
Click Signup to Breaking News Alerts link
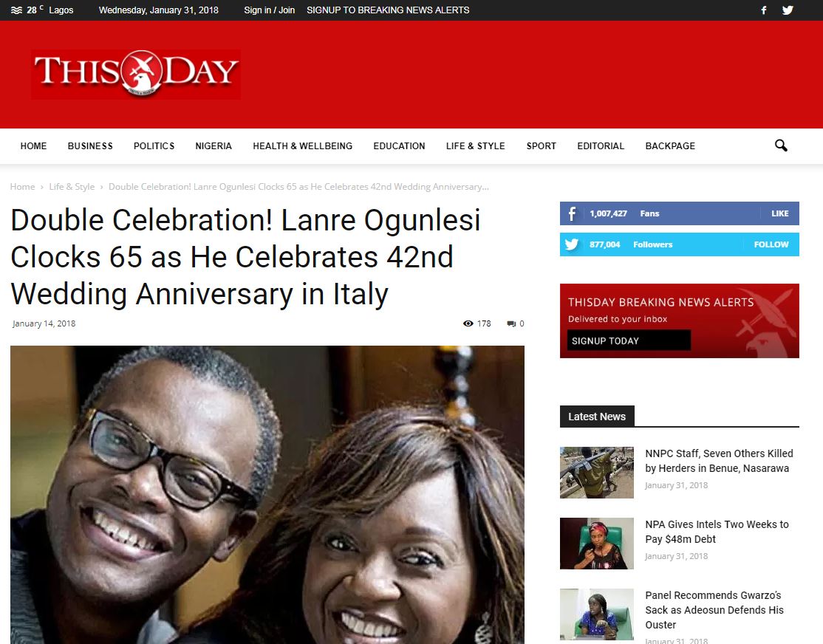(388, 10)
